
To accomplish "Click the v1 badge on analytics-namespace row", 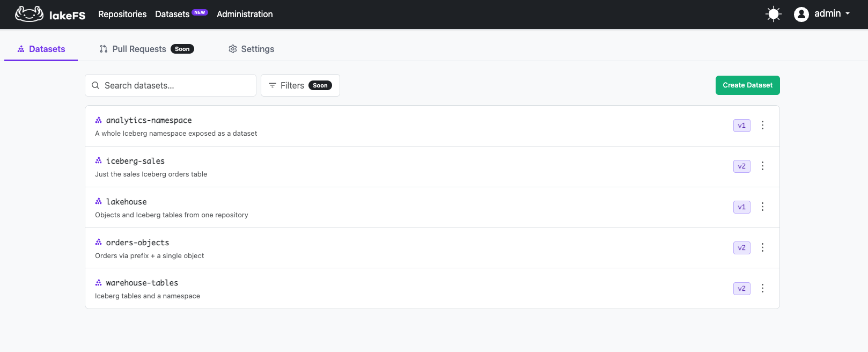I will coord(742,126).
